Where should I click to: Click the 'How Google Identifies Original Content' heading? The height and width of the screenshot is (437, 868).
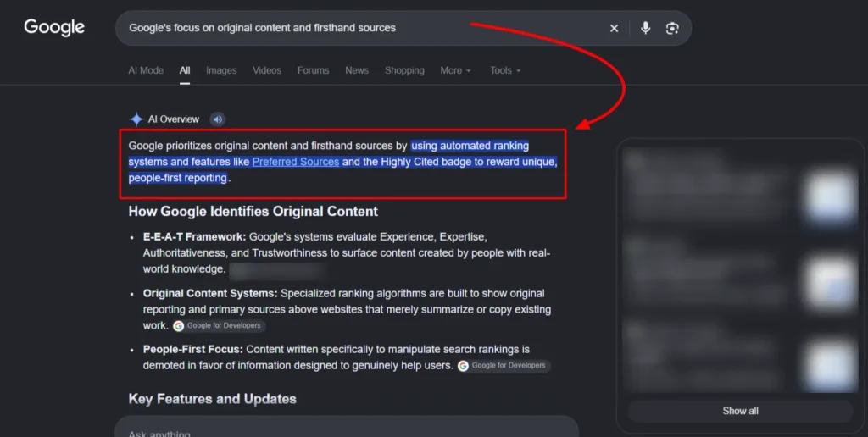(x=253, y=212)
